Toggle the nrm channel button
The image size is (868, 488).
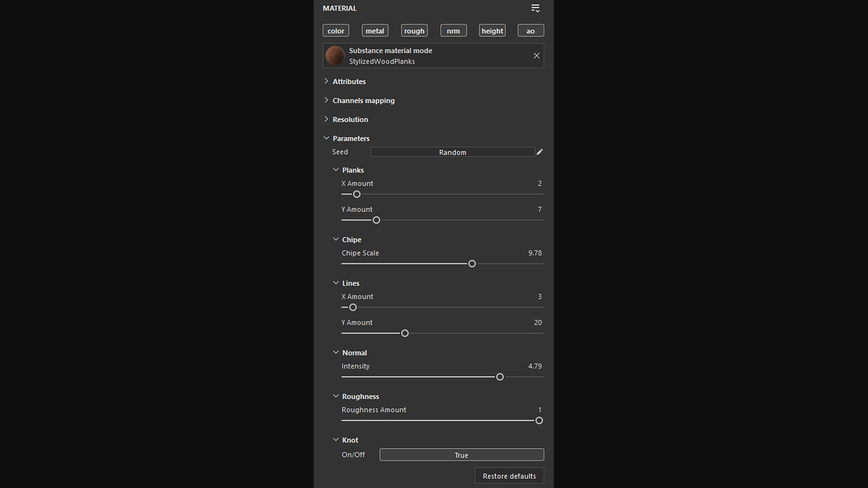click(453, 31)
